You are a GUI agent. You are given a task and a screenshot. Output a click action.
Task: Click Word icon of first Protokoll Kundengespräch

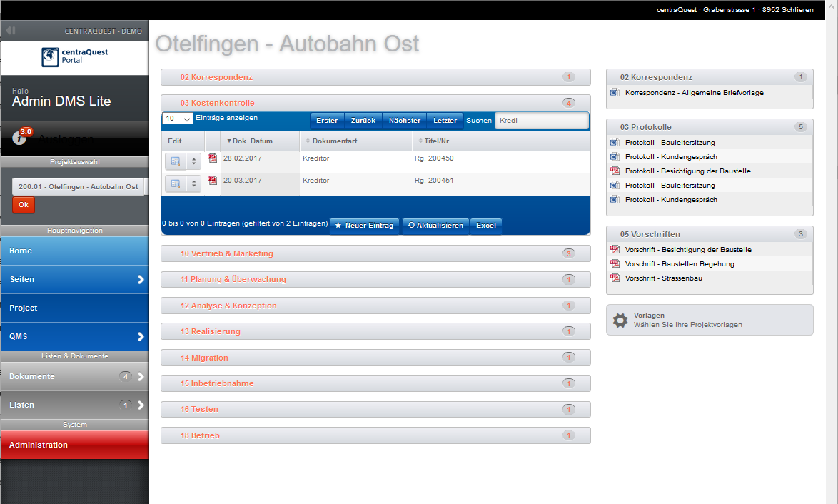615,156
